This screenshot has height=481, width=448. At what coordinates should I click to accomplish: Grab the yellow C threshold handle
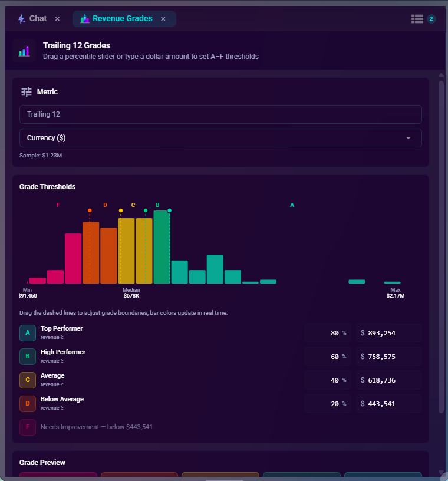pyautogui.click(x=121, y=210)
